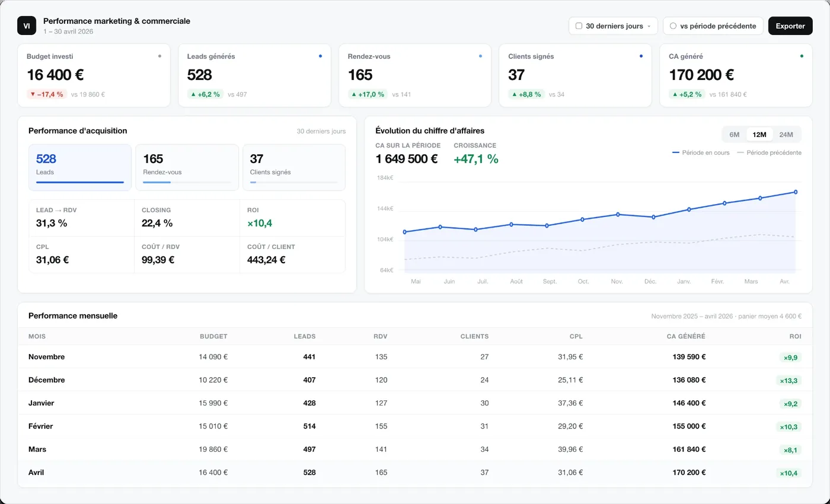Image resolution: width=830 pixels, height=504 pixels.
Task: Select the 528 Leads funnel tile
Action: coord(80,167)
